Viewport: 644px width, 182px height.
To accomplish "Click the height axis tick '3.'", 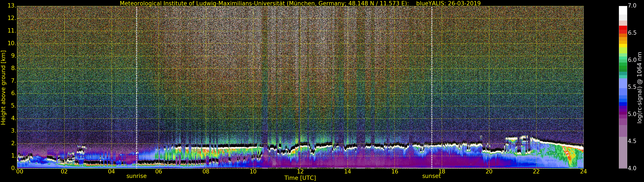I will 14,131.
